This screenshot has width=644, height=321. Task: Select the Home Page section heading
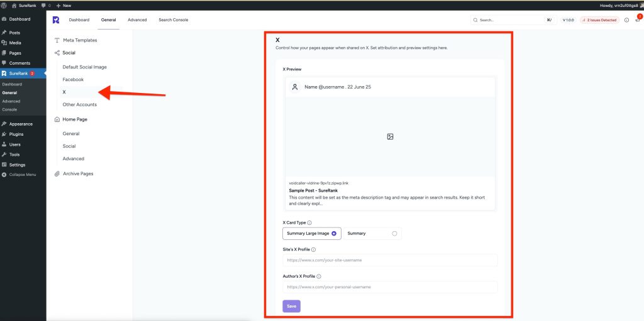[70, 119]
